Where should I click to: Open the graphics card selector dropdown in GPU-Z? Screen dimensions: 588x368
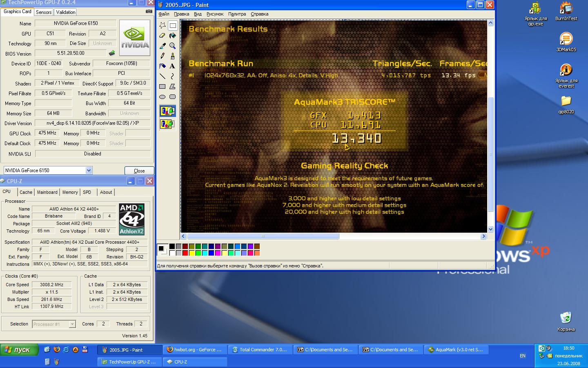pyautogui.click(x=89, y=171)
